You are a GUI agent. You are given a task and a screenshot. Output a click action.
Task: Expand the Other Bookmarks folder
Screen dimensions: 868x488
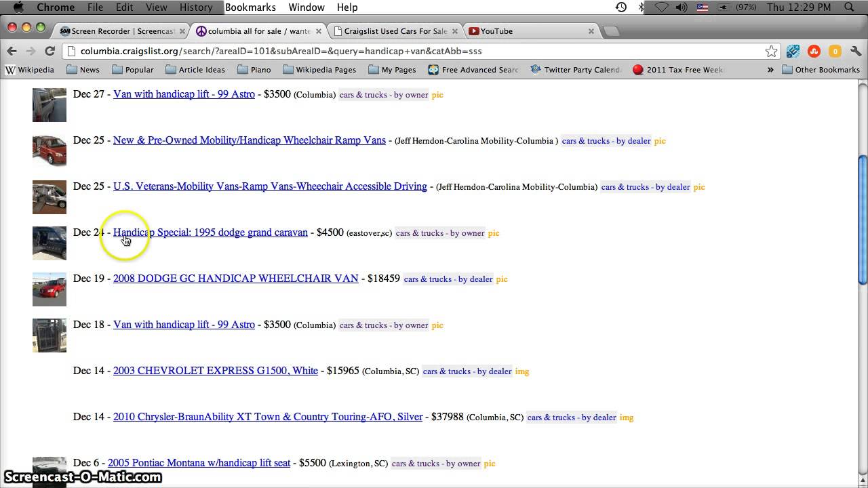click(x=821, y=69)
